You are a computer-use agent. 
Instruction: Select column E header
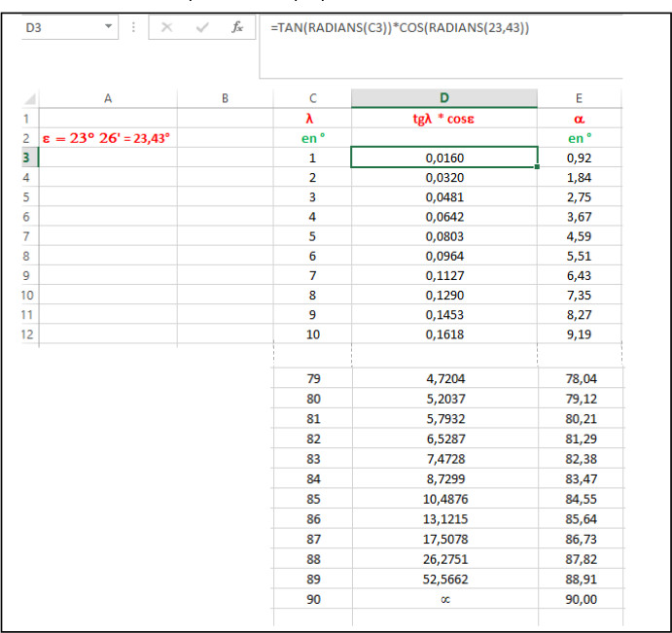tap(580, 98)
